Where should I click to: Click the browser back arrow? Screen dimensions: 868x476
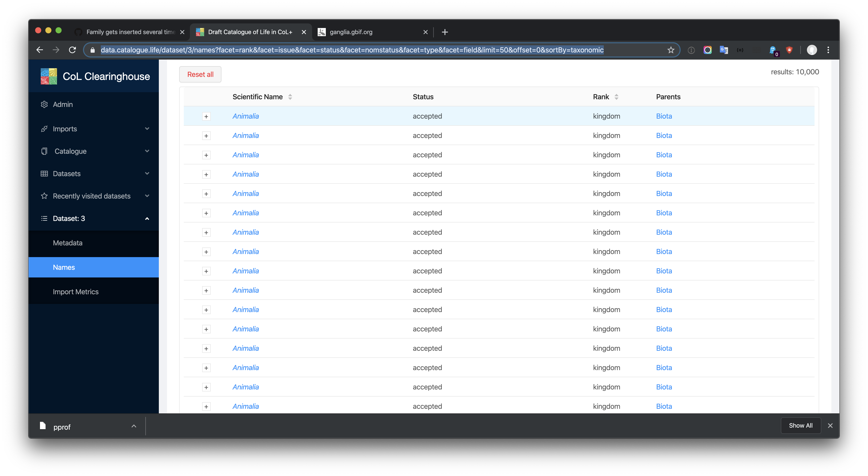39,50
